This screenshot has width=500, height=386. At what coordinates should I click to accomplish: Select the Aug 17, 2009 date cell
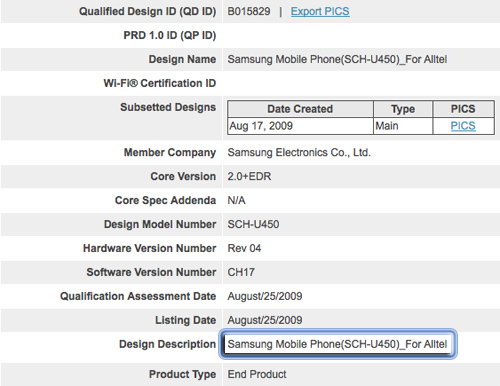(x=300, y=126)
